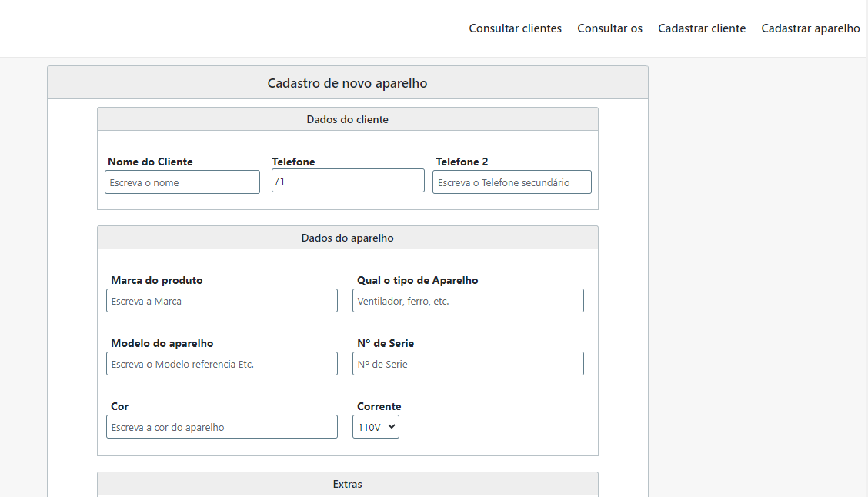Select the Nº de Serie text field
The image size is (868, 497).
(x=468, y=364)
